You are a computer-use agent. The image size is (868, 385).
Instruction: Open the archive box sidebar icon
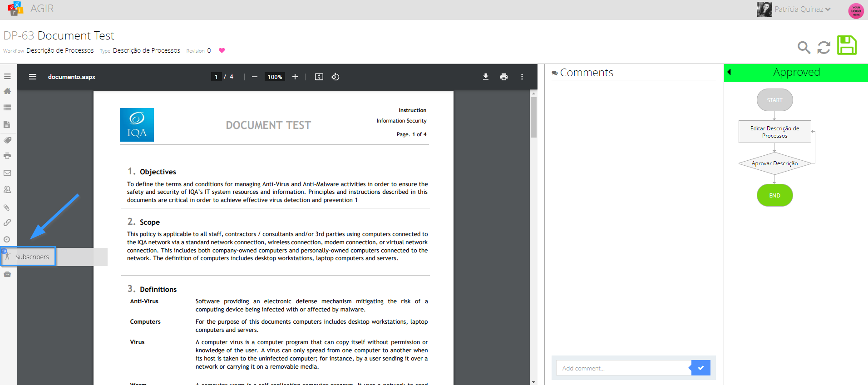coord(7,274)
